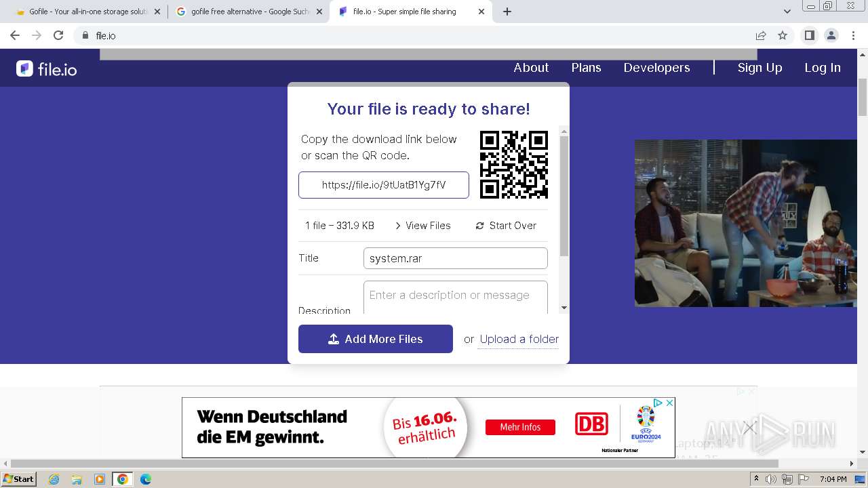868x488 pixels.
Task: Click the Mehr Infos ad button
Action: (520, 427)
